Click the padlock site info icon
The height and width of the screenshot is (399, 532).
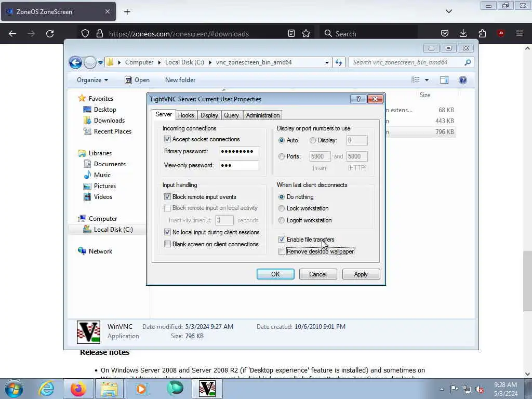(x=99, y=33)
